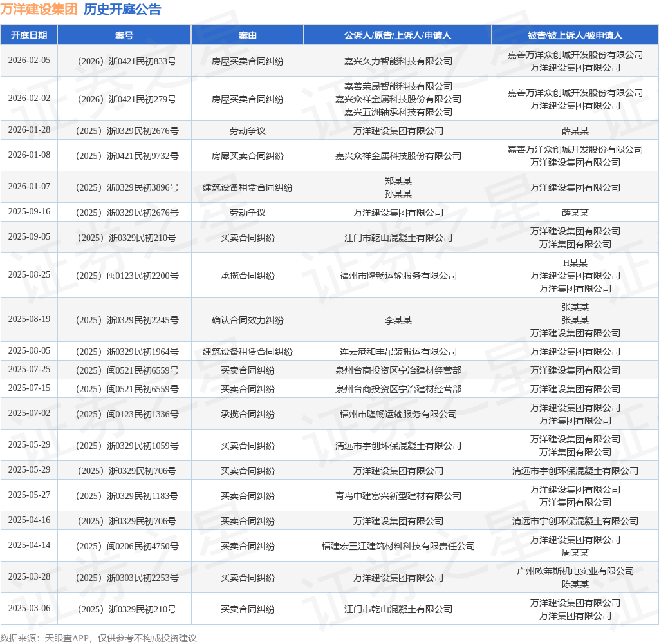Click case number (2025)闽0123民初1336号
Image resolution: width=659 pixels, height=644 pixels.
(x=127, y=414)
